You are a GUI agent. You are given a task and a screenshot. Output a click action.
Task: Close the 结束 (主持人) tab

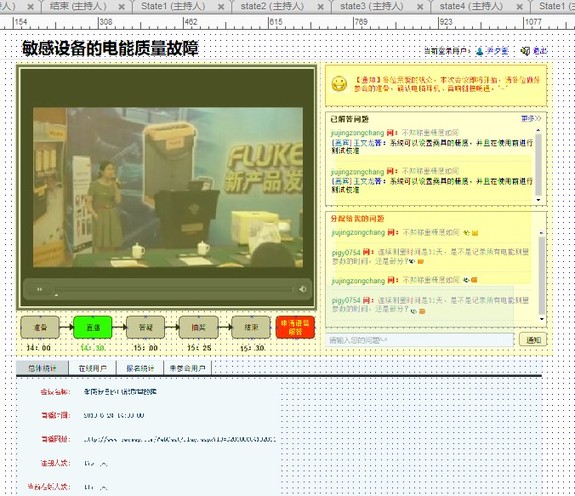pyautogui.click(x=122, y=7)
